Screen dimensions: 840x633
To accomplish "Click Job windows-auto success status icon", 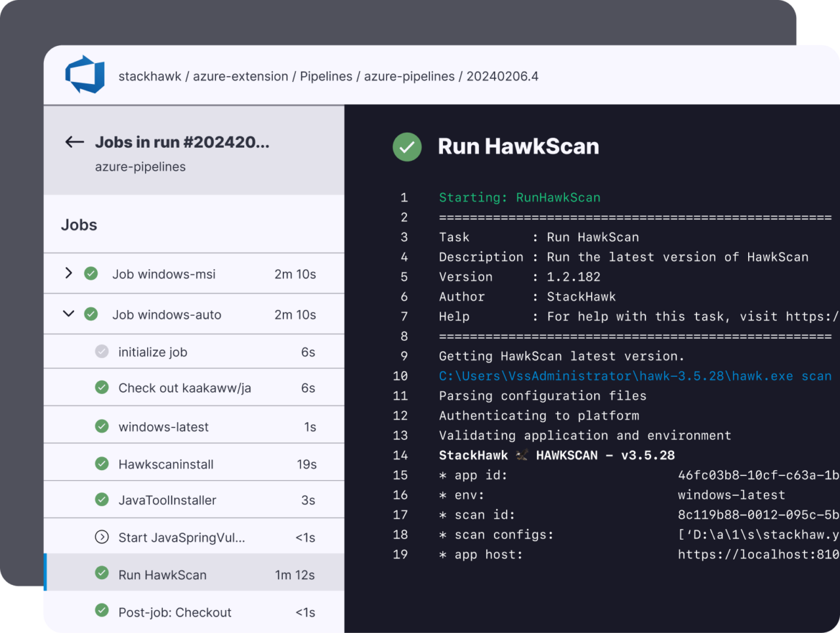I will 91,315.
